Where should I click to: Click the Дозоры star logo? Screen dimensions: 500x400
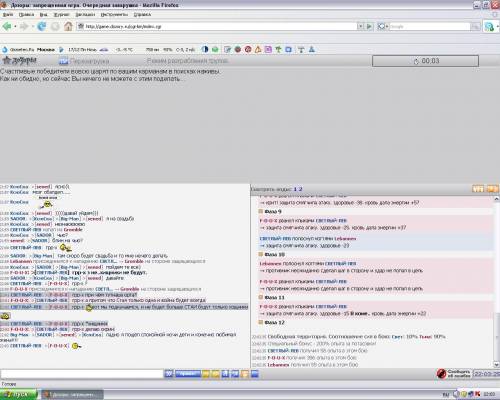click(x=19, y=60)
